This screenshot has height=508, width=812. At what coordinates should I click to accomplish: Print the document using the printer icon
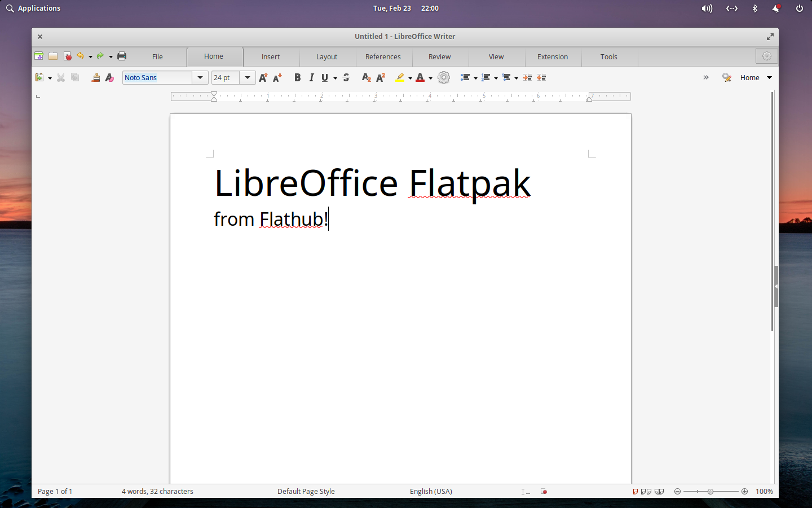click(x=121, y=56)
